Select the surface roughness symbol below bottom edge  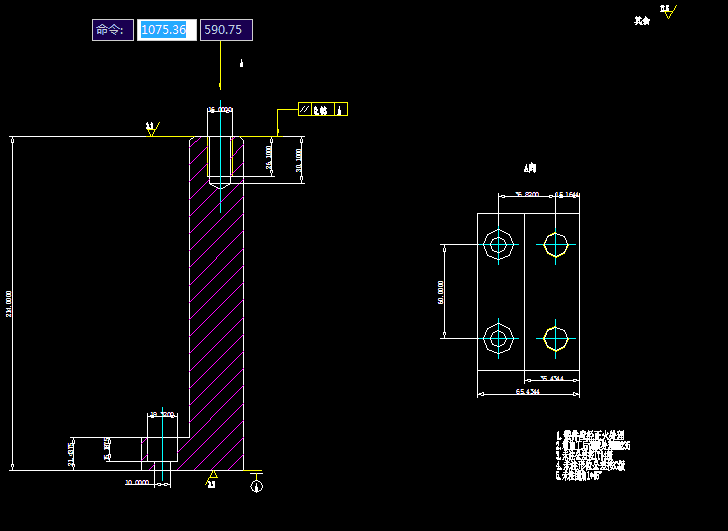point(212,479)
